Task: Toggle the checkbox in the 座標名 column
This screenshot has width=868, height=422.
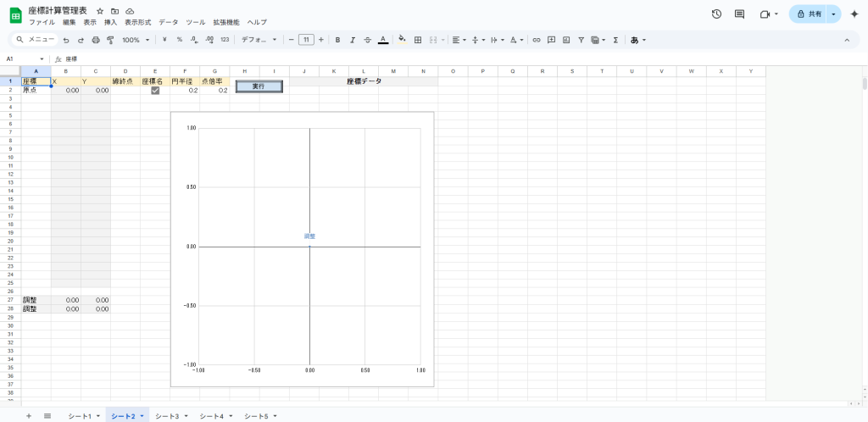Action: click(x=156, y=90)
